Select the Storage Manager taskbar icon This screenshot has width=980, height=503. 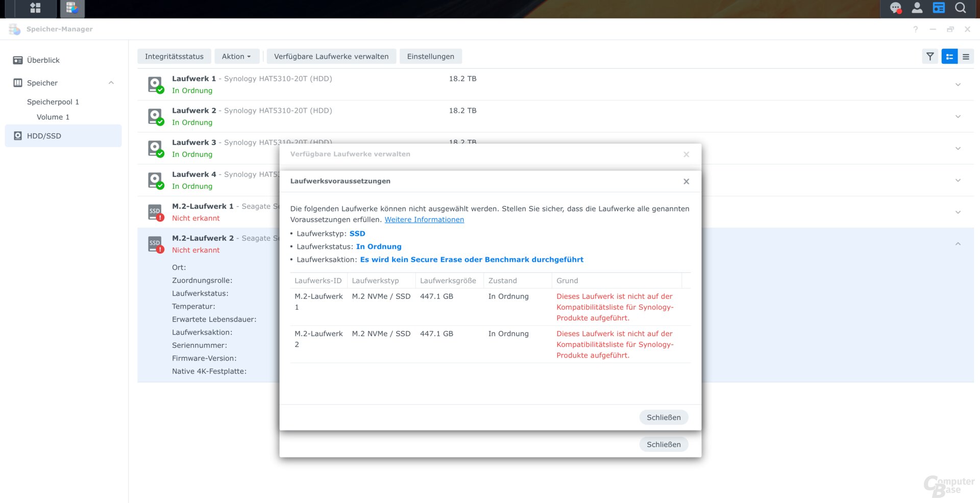coord(72,8)
